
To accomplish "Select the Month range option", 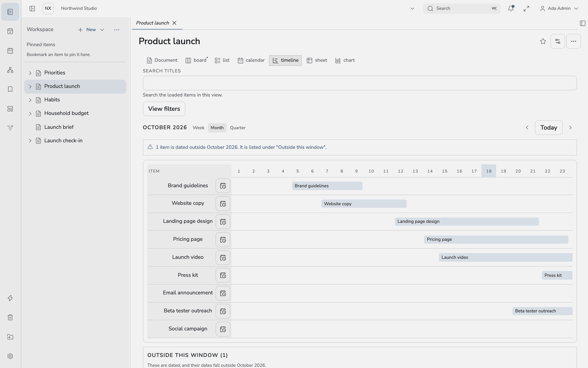I will 217,128.
